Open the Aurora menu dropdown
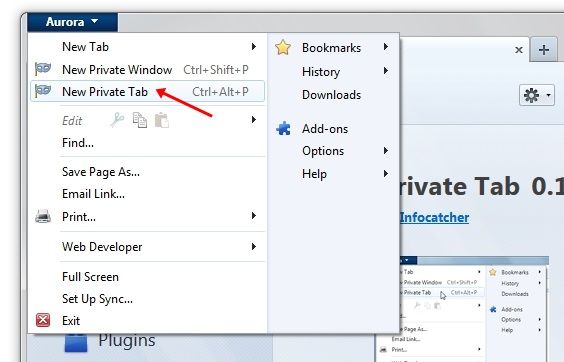 coord(72,22)
